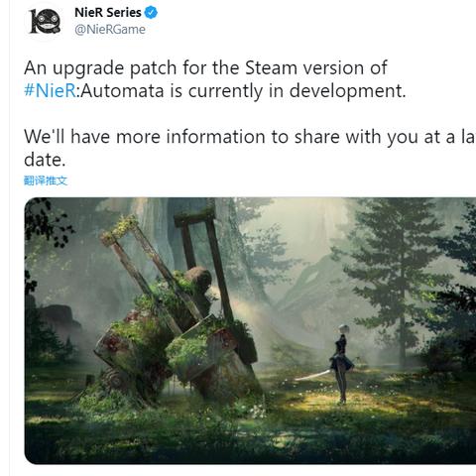Open the attached forest artwork image
The height and width of the screenshot is (476, 476).
250,330
